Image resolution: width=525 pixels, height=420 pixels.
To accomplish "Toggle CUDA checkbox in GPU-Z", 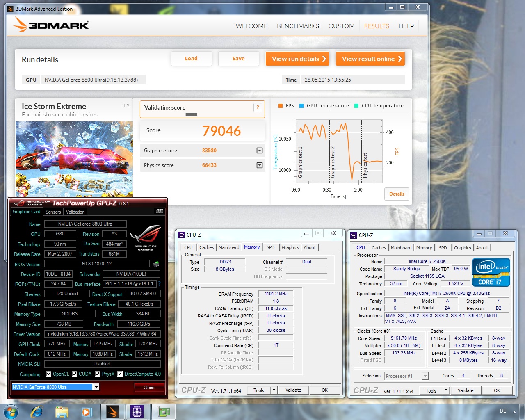I will coord(75,374).
